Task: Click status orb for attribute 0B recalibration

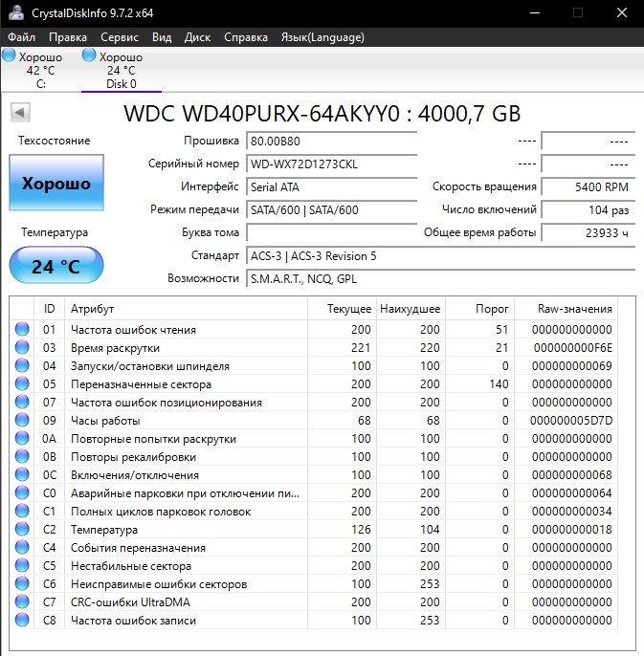Action: [22, 456]
